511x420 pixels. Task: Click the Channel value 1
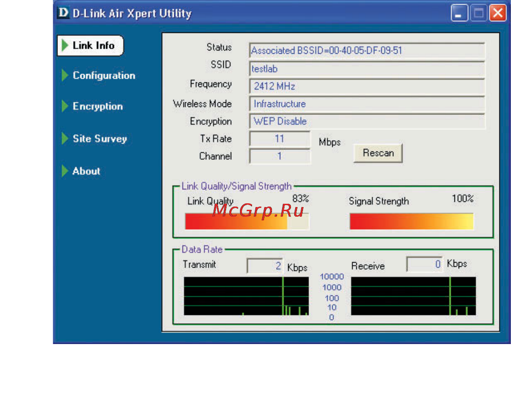point(280,157)
